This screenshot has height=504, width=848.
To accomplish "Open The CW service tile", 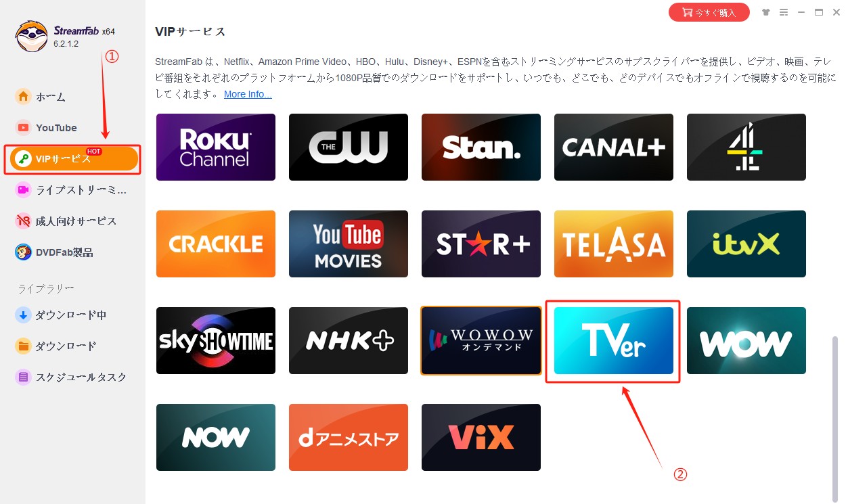I will pyautogui.click(x=349, y=147).
